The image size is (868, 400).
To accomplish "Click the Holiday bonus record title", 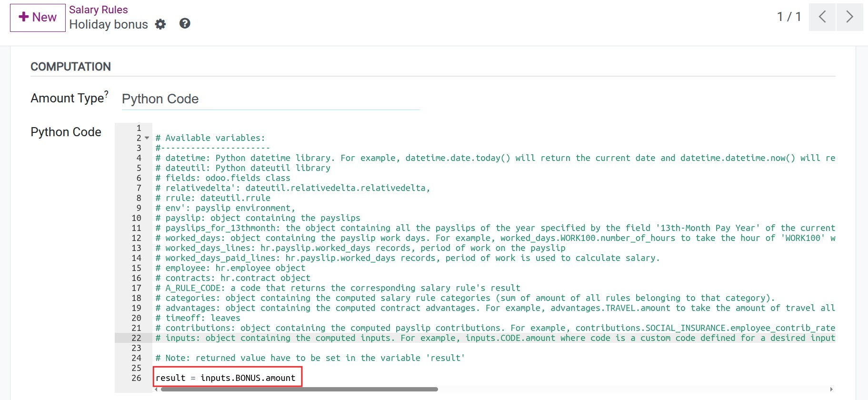I will (109, 24).
